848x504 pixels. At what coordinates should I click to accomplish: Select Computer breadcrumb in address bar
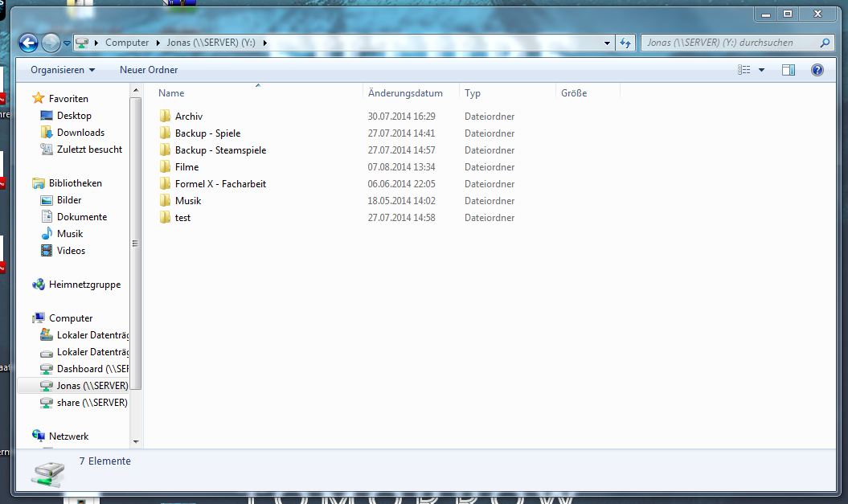[127, 43]
